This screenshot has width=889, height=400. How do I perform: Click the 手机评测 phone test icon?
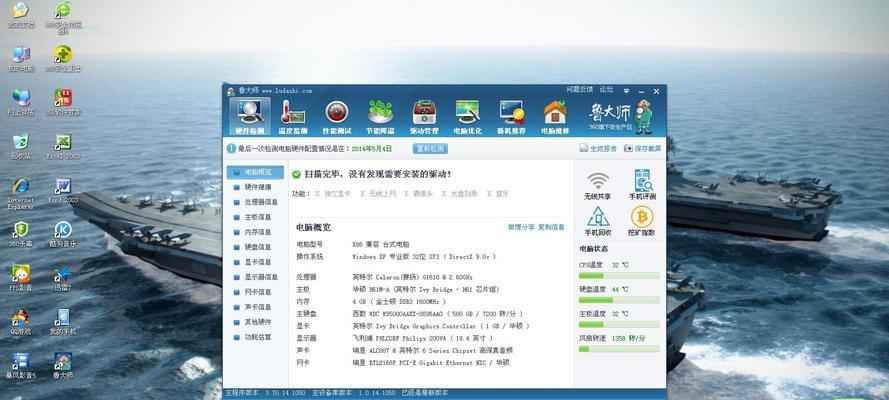click(642, 185)
